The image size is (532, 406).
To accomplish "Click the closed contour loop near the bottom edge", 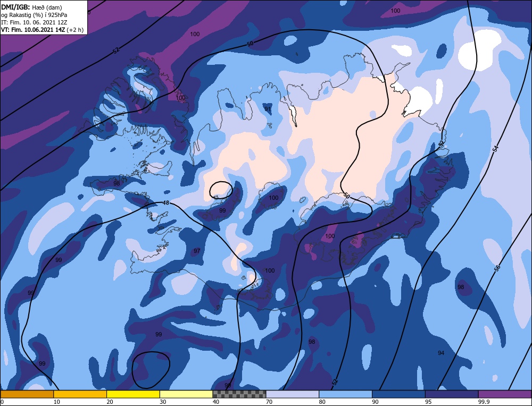I will coord(151,370).
